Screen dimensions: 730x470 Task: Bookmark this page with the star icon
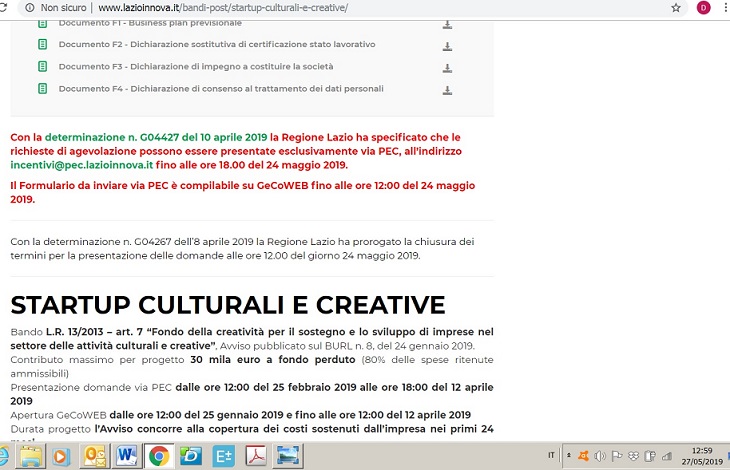676,7
